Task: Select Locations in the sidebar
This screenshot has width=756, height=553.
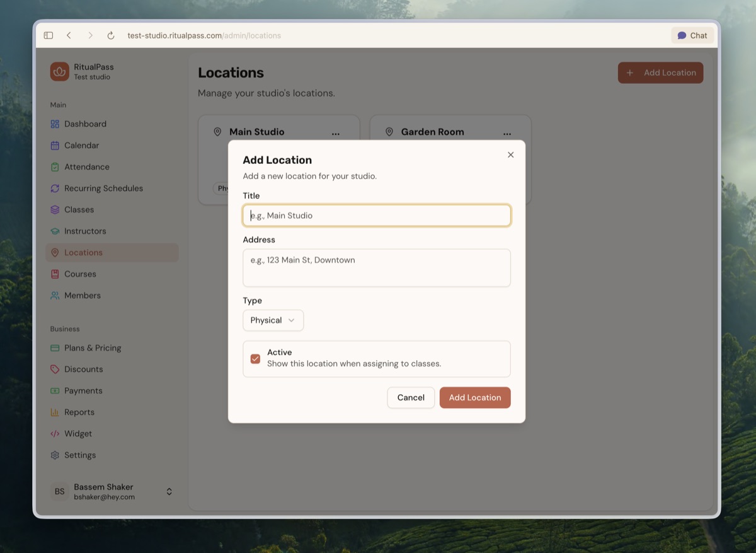Action: (x=112, y=253)
